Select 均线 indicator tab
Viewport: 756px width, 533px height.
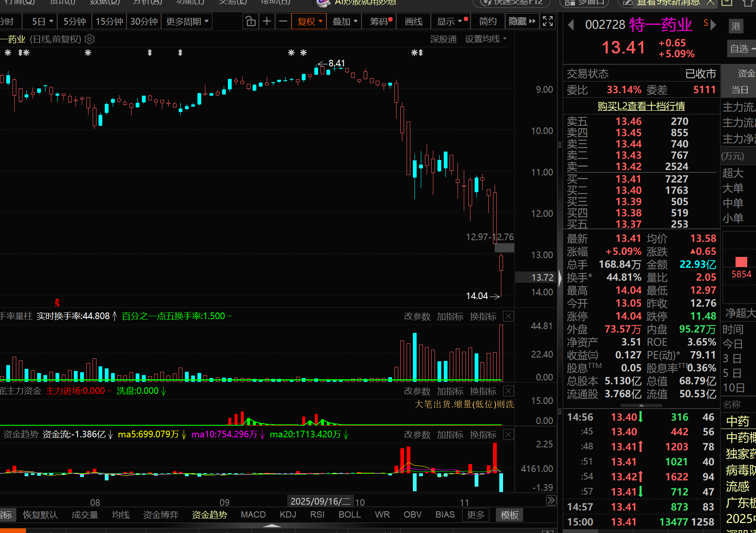click(121, 515)
